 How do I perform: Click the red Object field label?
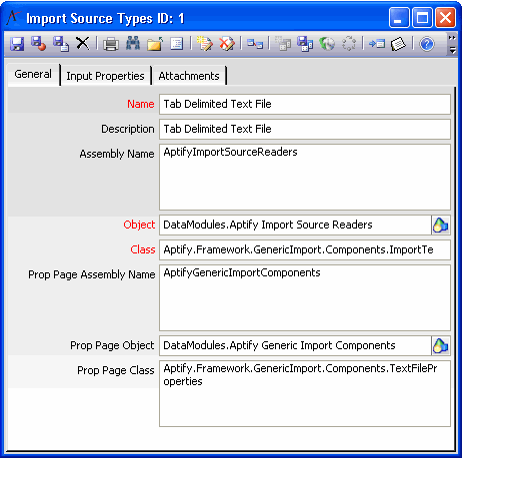click(139, 225)
